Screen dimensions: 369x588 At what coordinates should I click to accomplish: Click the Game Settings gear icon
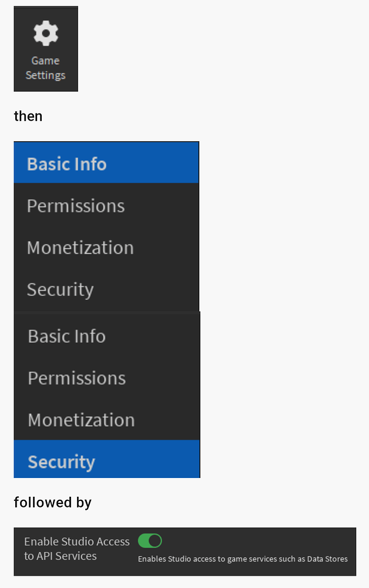46,34
